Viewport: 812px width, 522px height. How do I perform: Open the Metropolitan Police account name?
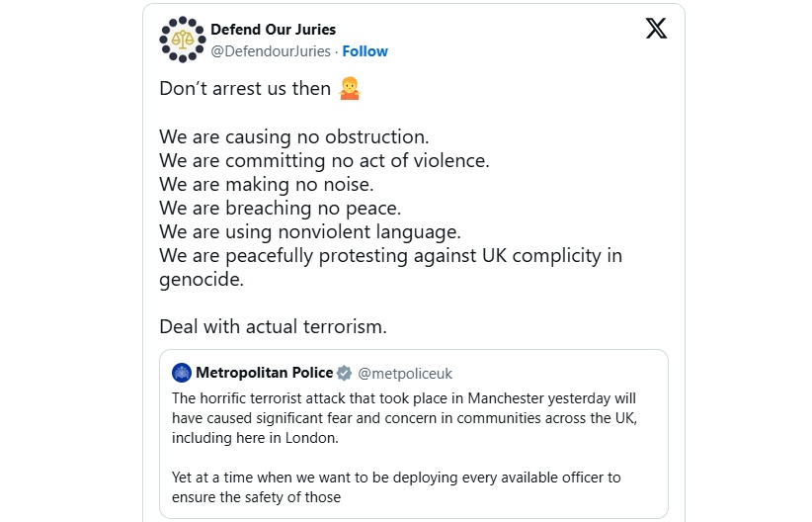[x=264, y=373]
